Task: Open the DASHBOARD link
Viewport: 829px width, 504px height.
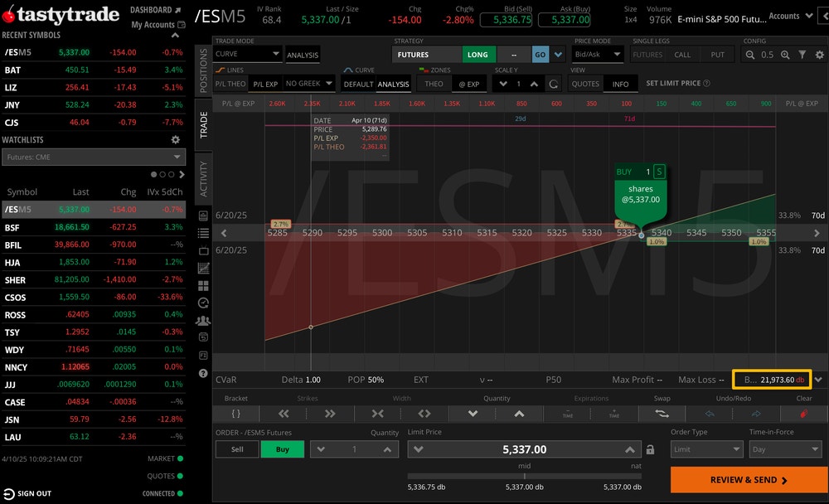Action: point(156,10)
